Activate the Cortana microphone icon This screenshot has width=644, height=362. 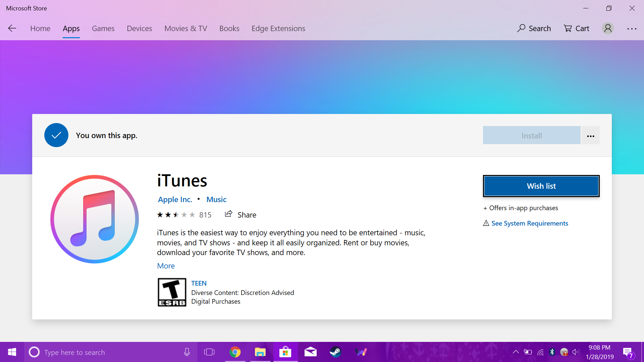tap(187, 352)
